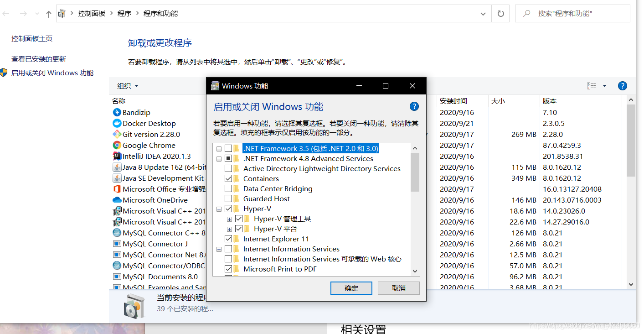Image resolution: width=644 pixels, height=334 pixels.
Task: Enable .NET Framework 3.5 checkbox
Action: [228, 149]
